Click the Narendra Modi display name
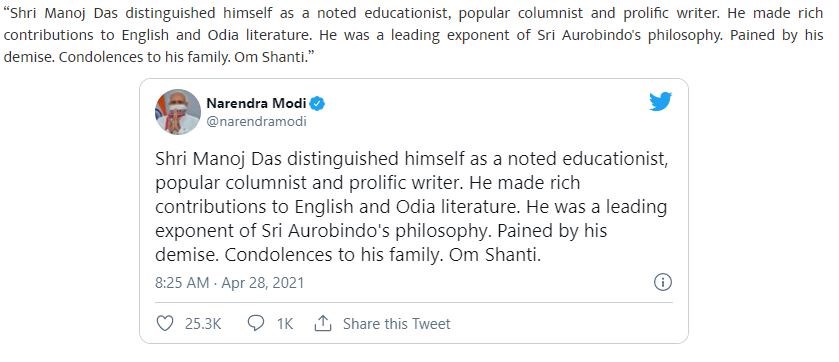 256,103
